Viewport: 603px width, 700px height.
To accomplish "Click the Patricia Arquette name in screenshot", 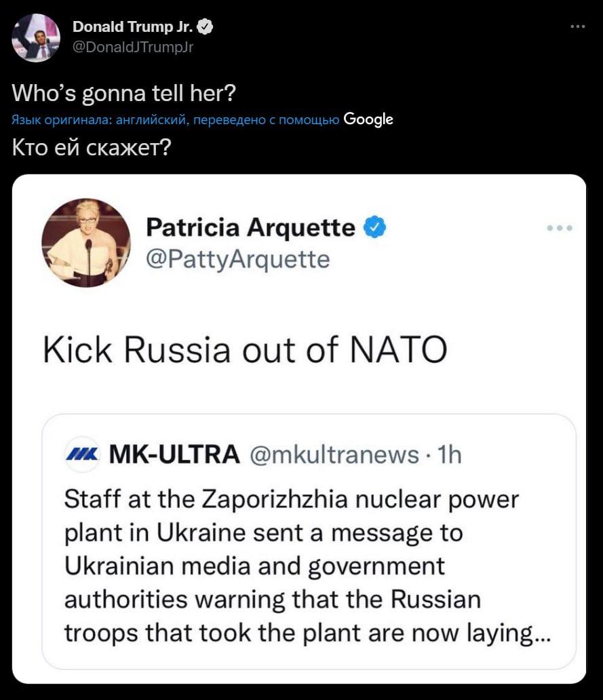I will [250, 228].
